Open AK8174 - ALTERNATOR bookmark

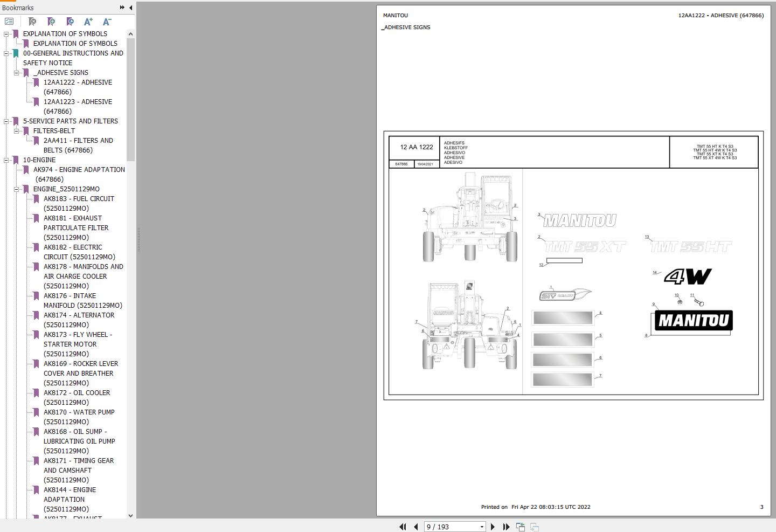click(x=79, y=320)
